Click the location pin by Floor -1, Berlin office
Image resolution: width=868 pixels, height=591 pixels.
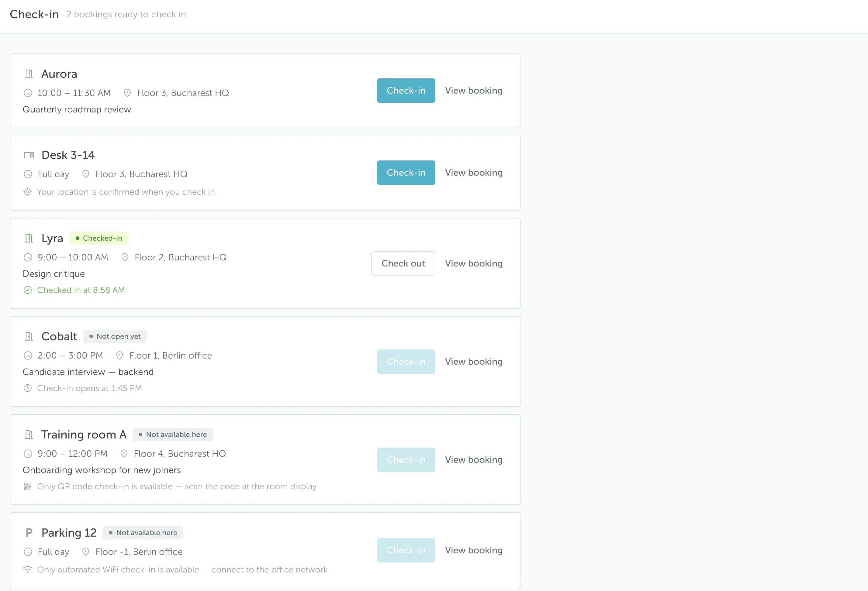click(85, 552)
